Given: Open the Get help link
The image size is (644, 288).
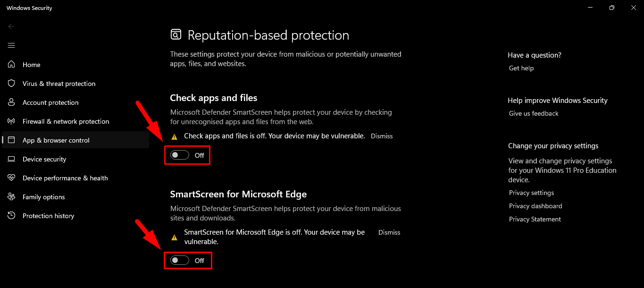Looking at the screenshot, I should pos(521,68).
